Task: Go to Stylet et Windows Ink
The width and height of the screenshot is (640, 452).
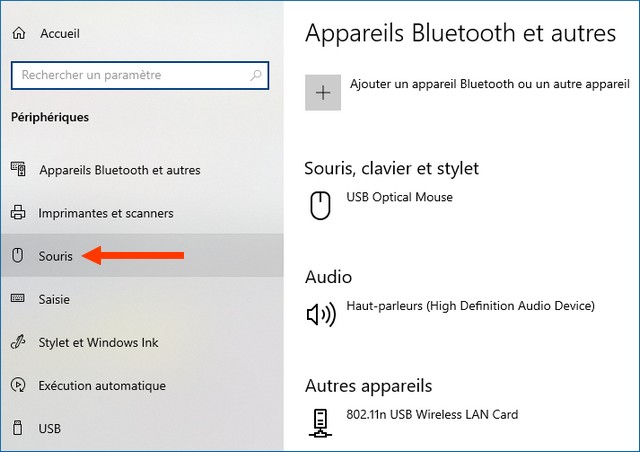Action: (98, 342)
